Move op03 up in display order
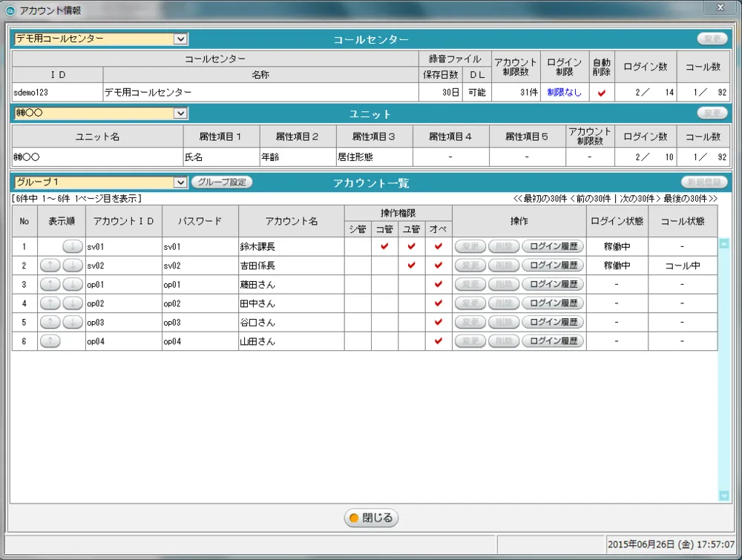The height and width of the screenshot is (560, 742). pos(50,322)
